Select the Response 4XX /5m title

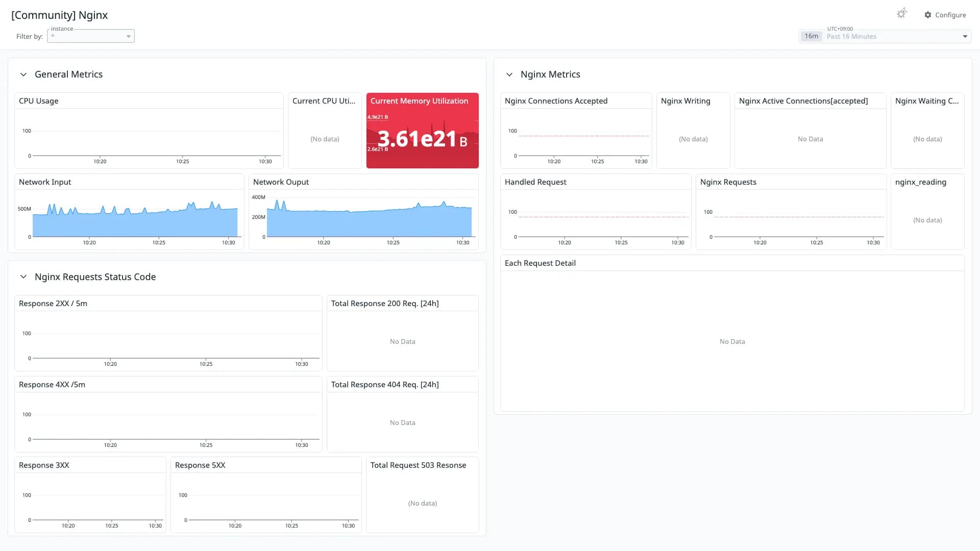52,385
